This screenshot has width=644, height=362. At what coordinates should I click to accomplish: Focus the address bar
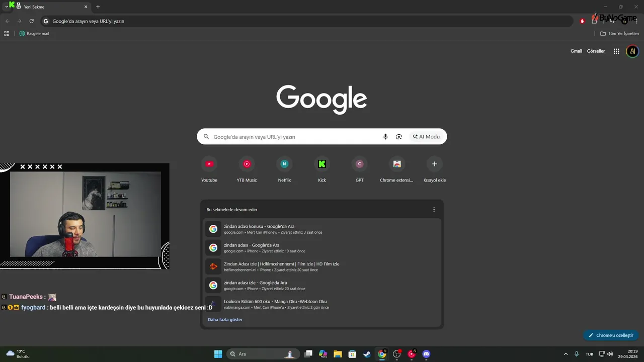click(x=306, y=21)
